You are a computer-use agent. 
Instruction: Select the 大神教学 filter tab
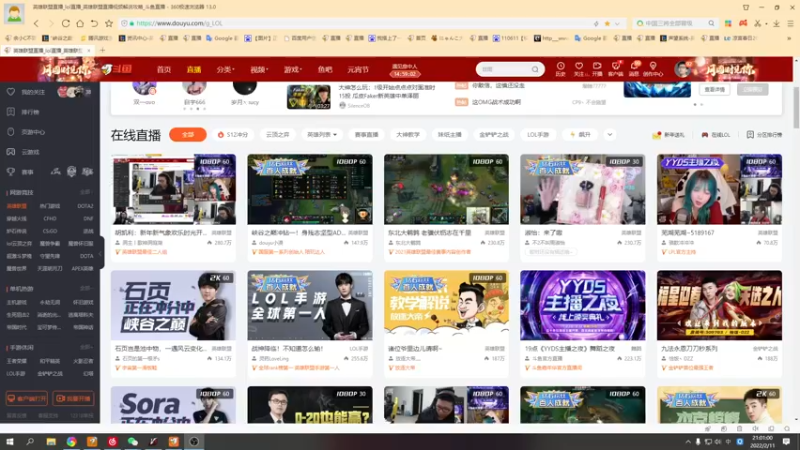(408, 135)
